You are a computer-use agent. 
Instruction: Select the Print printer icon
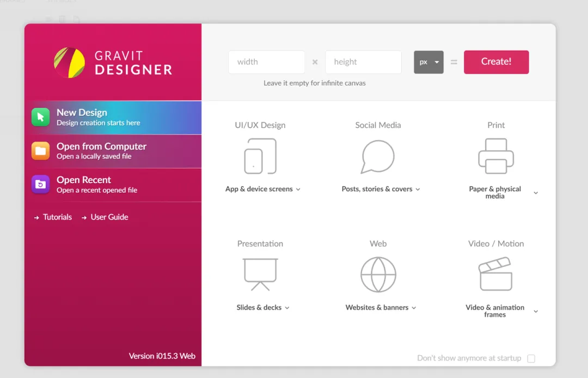(496, 156)
